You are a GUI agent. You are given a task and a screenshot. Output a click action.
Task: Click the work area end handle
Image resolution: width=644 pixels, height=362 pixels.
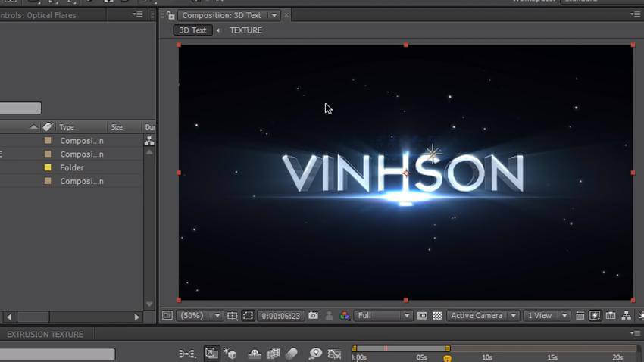(x=448, y=348)
